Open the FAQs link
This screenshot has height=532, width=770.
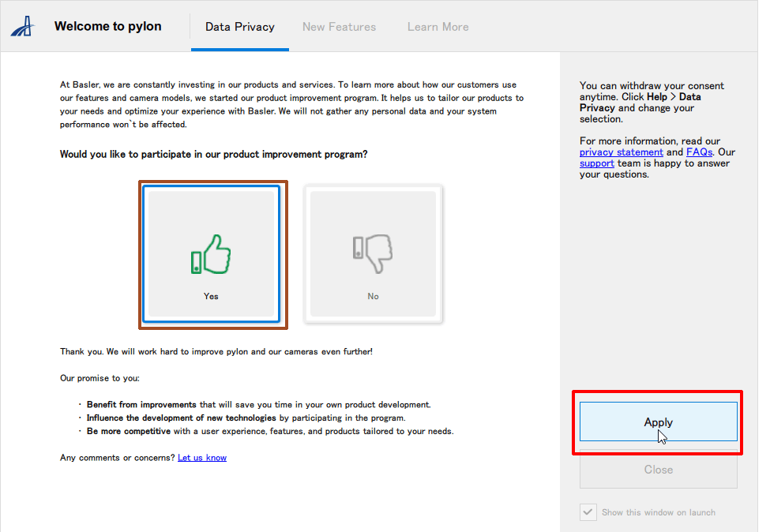click(x=699, y=152)
